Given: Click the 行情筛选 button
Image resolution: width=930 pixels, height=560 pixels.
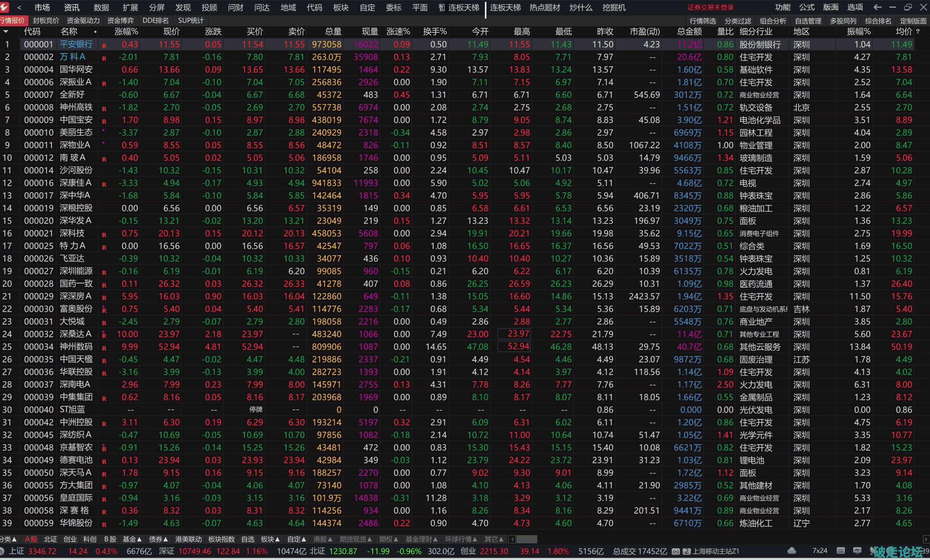Looking at the screenshot, I should 702,21.
